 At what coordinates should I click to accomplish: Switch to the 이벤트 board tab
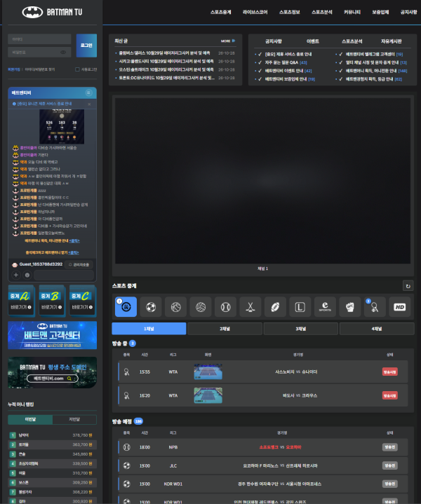pyautogui.click(x=312, y=41)
